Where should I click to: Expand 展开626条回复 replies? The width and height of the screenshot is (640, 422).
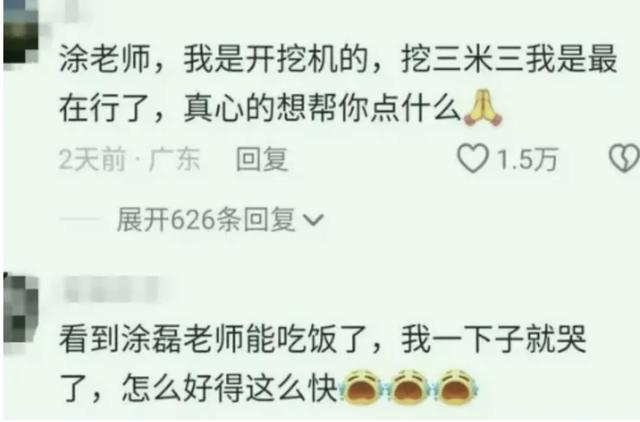click(x=206, y=220)
